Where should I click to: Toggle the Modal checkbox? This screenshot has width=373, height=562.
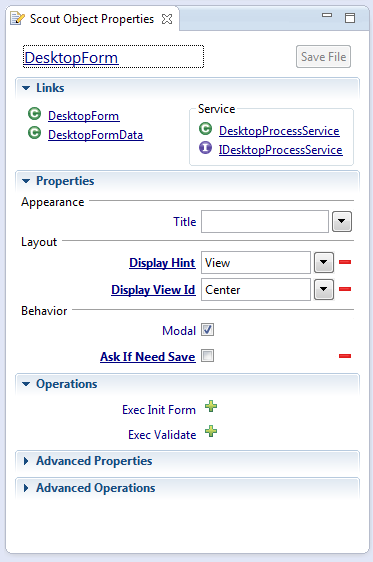[207, 329]
